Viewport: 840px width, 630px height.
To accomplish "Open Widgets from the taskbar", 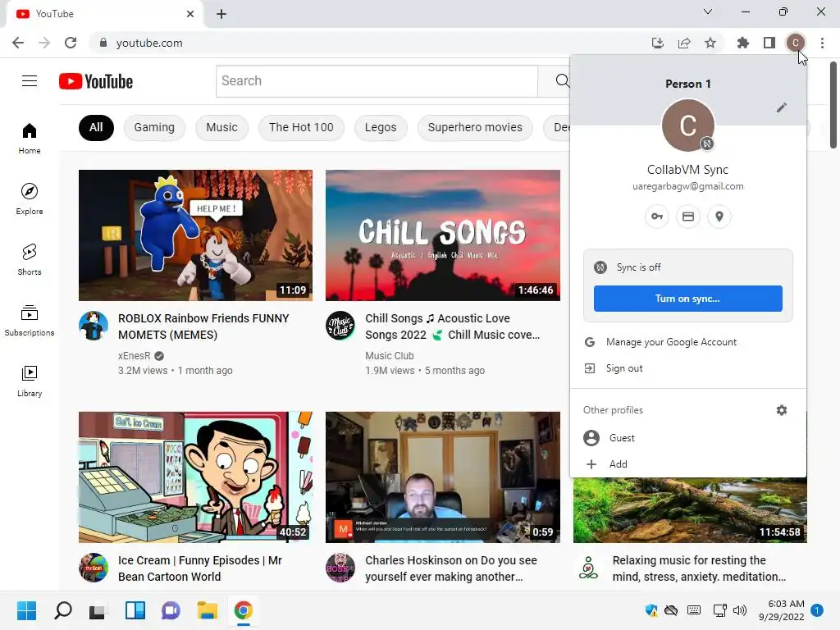I will [135, 610].
